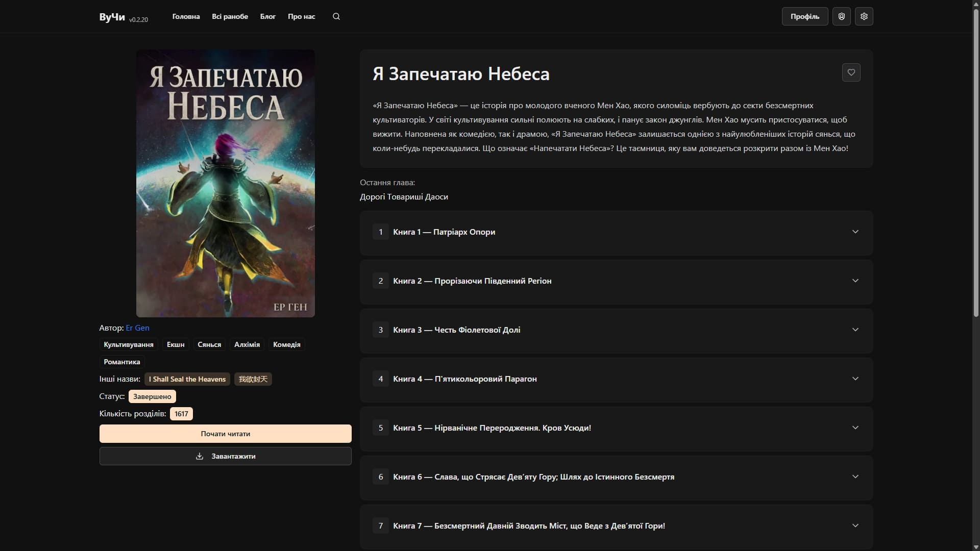Click the Chinese alternate title 我欲封天
The width and height of the screenshot is (980, 551).
253,379
